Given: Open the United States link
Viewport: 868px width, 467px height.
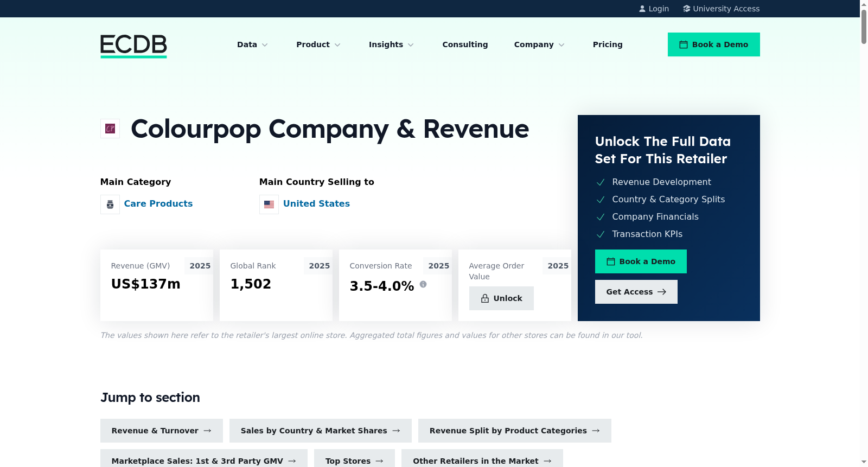Looking at the screenshot, I should tap(316, 204).
